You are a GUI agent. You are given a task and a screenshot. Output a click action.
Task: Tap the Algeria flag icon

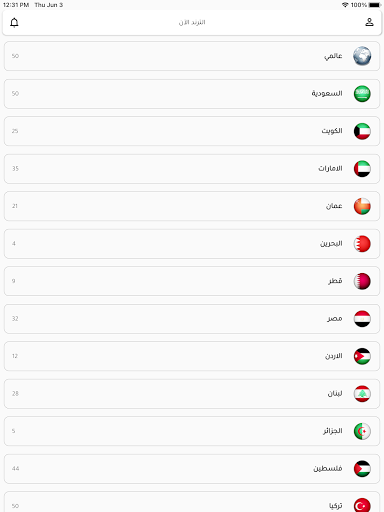click(362, 431)
